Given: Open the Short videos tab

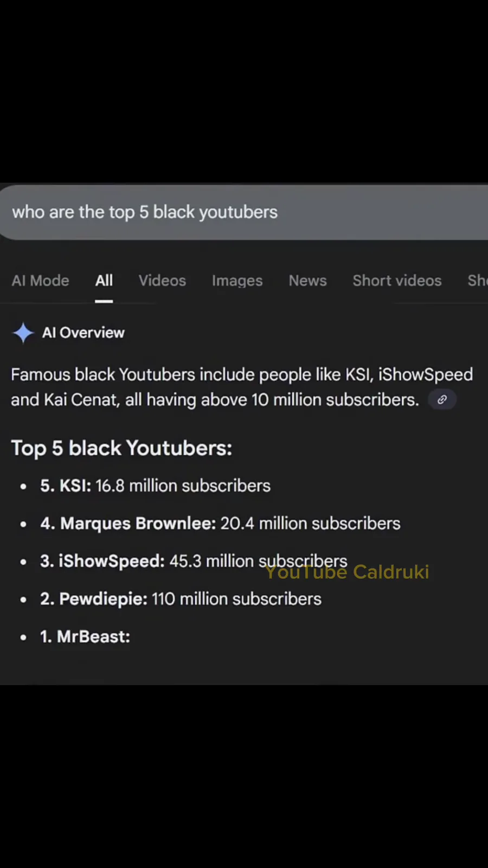Looking at the screenshot, I should point(397,280).
